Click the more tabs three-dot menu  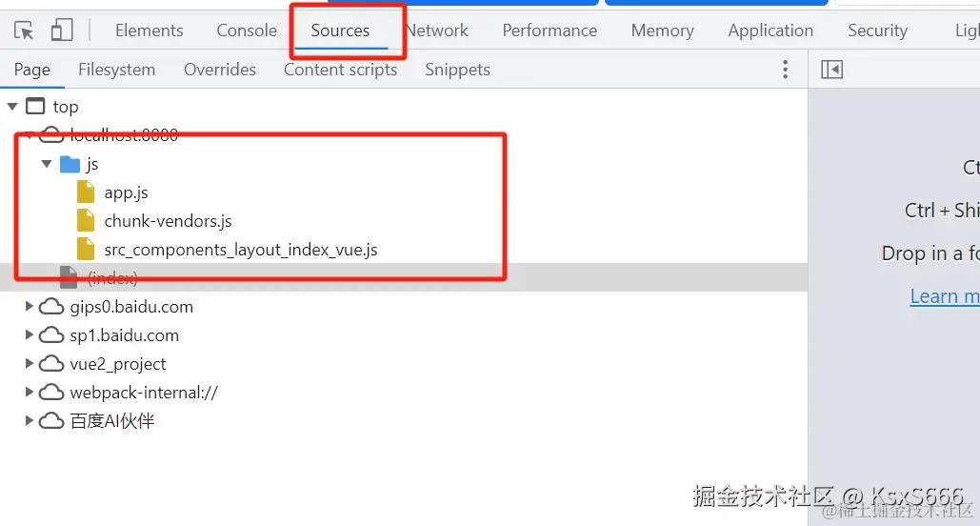(x=785, y=70)
